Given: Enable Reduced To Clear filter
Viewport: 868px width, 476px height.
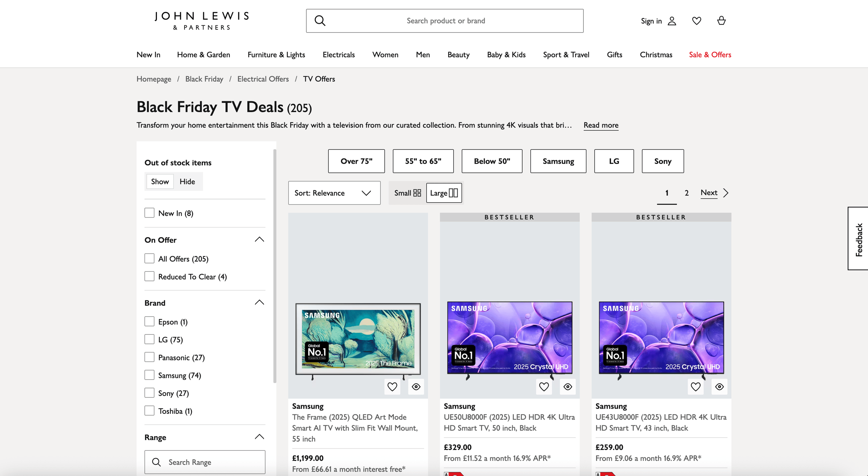Looking at the screenshot, I should 149,277.
